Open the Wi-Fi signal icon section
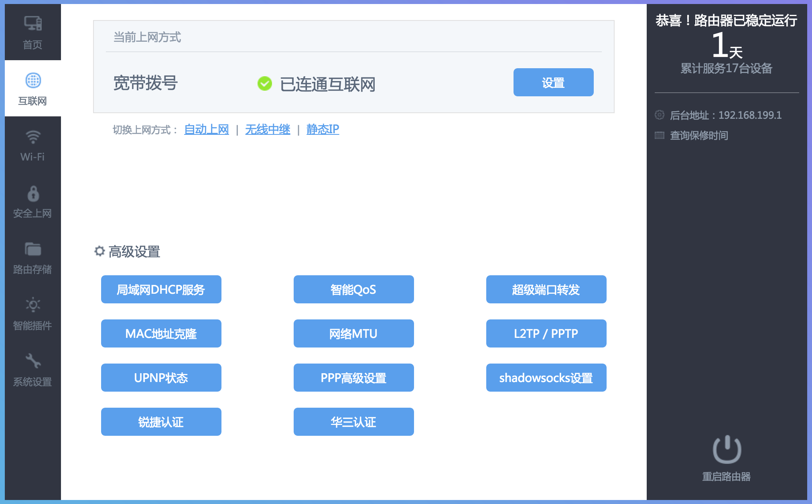812x504 pixels. (33, 137)
